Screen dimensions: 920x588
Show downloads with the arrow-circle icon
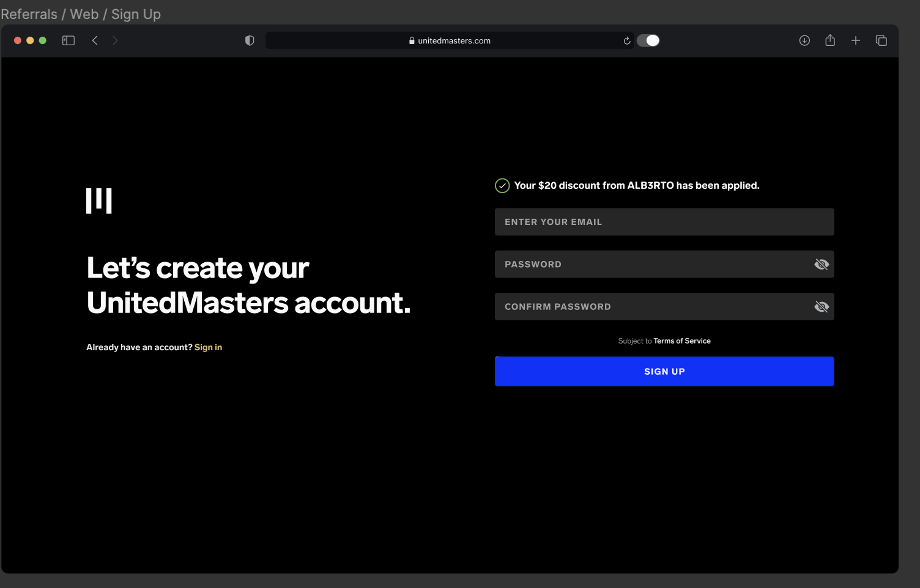[x=804, y=40]
